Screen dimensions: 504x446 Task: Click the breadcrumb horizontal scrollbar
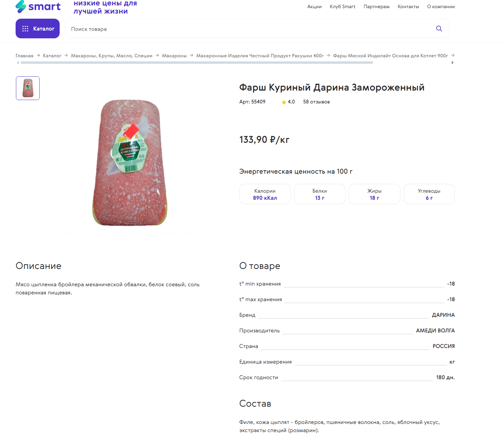pyautogui.click(x=197, y=63)
